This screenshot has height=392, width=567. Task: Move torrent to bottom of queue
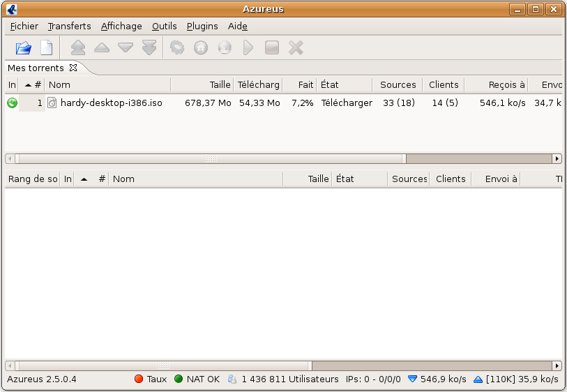pyautogui.click(x=149, y=47)
